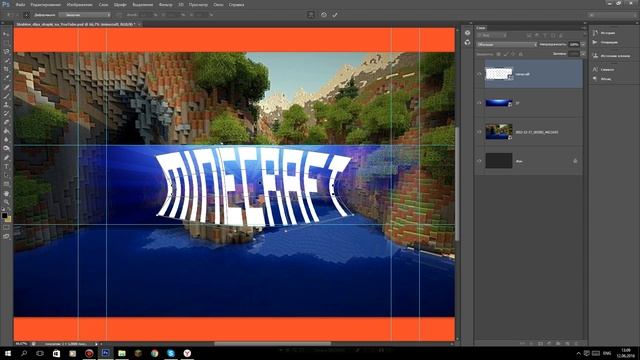
Task: Select the Healing Brush tool
Action: point(6,87)
